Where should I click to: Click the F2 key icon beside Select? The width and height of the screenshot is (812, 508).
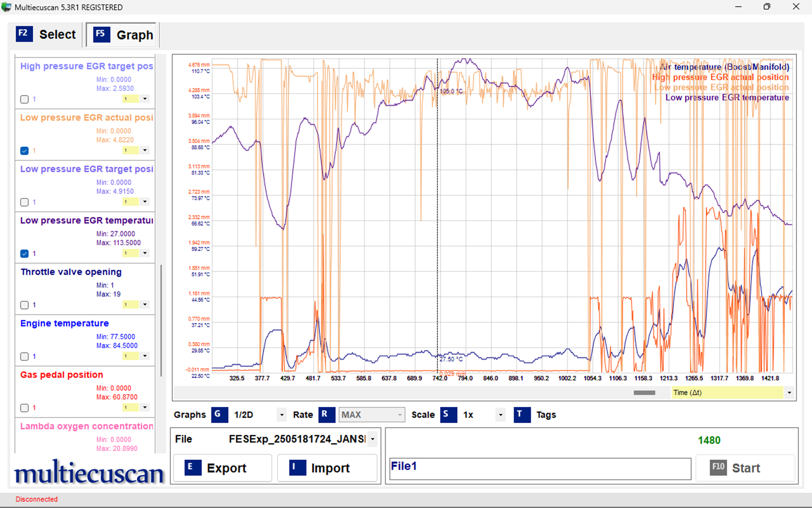pos(24,34)
